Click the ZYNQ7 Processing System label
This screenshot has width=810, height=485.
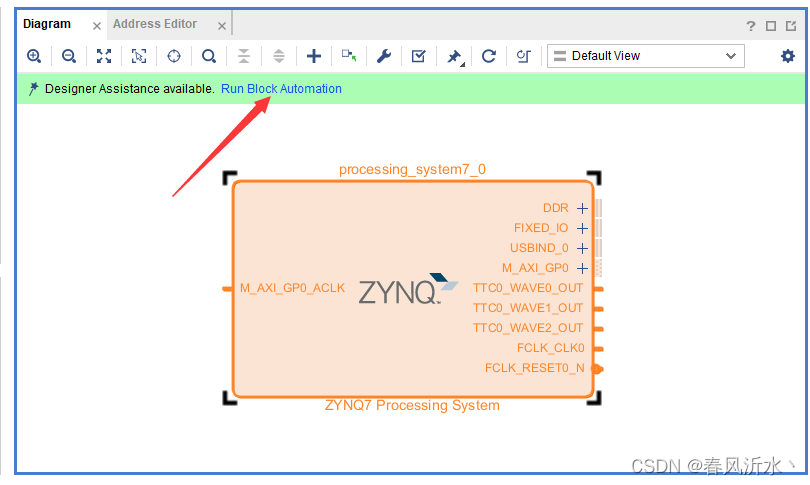[x=412, y=405]
